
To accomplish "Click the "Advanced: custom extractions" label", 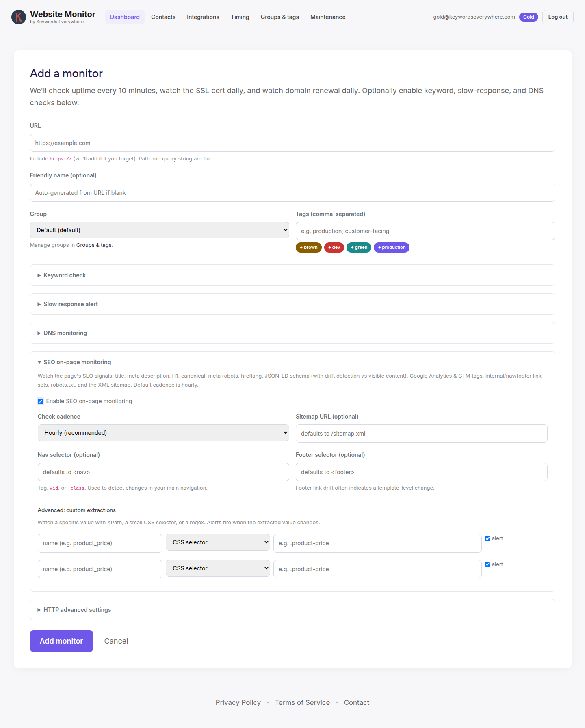I will tap(77, 510).
